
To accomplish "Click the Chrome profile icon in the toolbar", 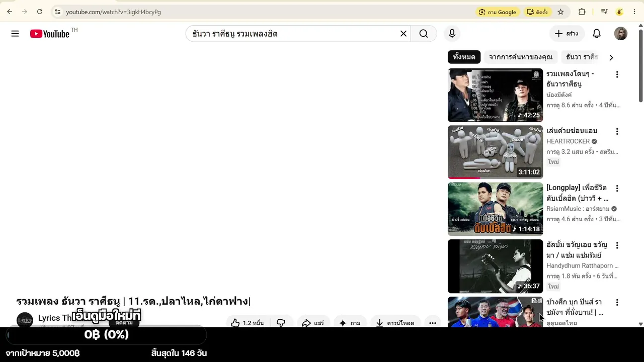I will click(620, 12).
